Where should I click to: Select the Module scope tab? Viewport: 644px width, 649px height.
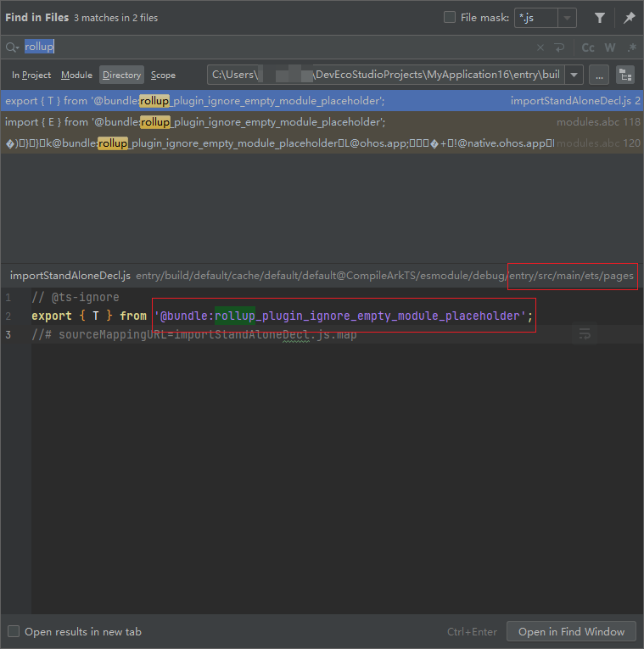[x=76, y=75]
